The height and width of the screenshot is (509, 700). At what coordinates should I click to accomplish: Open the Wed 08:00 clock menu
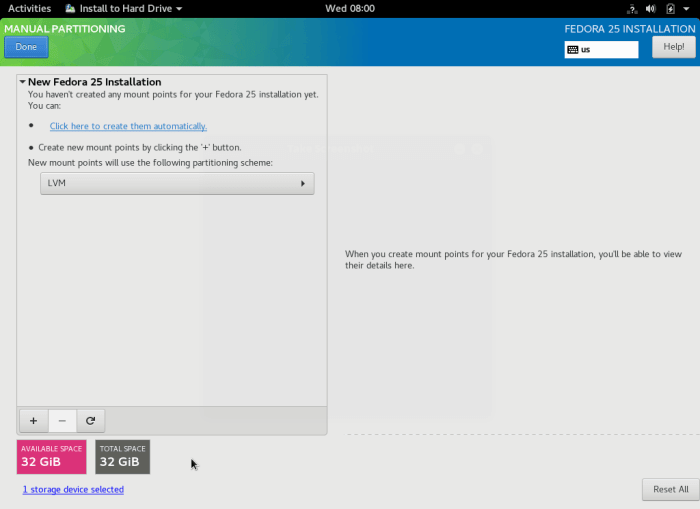tap(350, 8)
